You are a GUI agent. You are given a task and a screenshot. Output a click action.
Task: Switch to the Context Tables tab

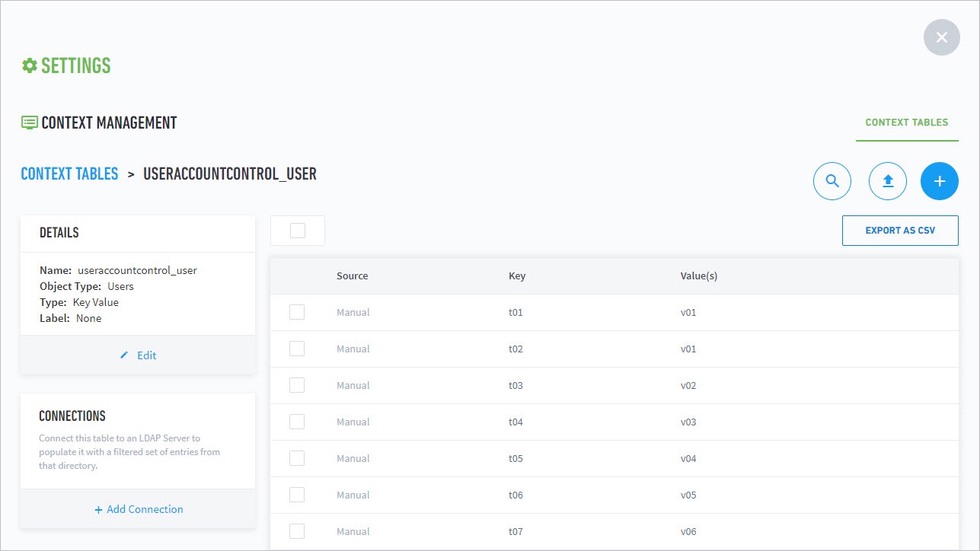907,122
